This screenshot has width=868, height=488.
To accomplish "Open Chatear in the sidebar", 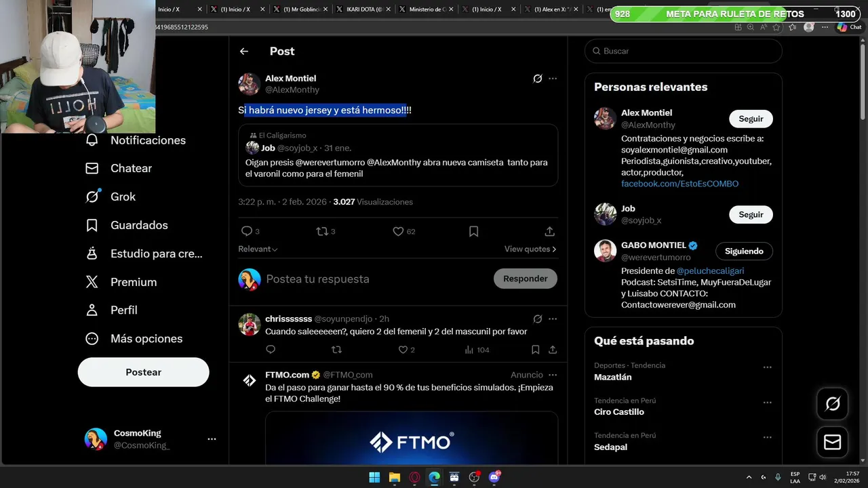I will point(119,168).
